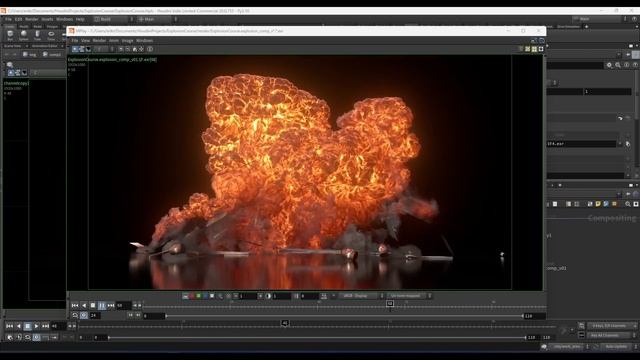Expand the file path $F4.exr dropdown arrow
Screen dimensions: 640x360
(620, 144)
